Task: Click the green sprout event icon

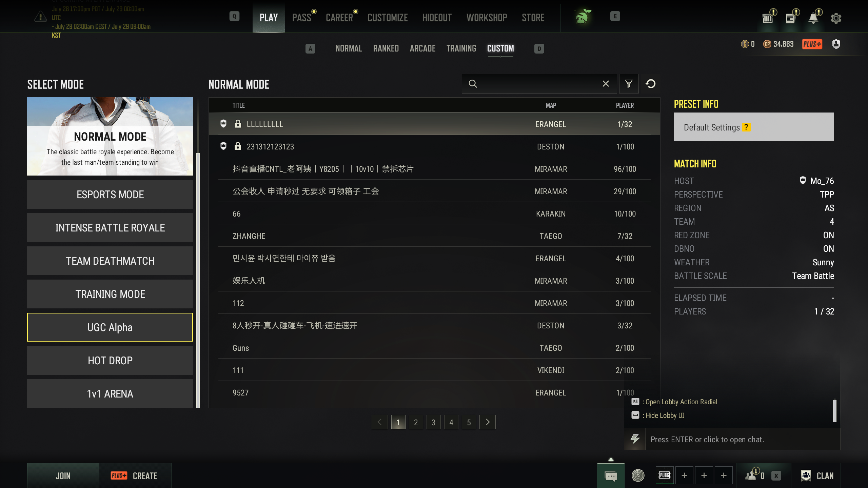Action: (583, 16)
